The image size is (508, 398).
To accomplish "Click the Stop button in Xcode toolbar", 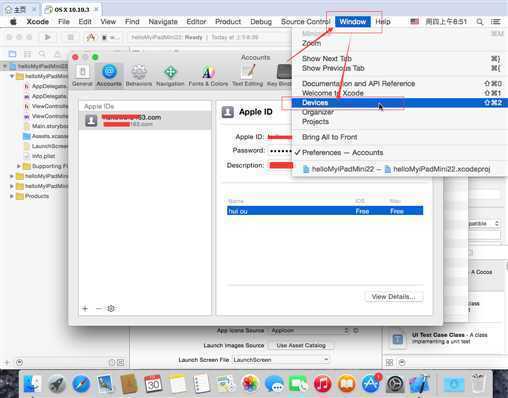I will pyautogui.click(x=70, y=37).
